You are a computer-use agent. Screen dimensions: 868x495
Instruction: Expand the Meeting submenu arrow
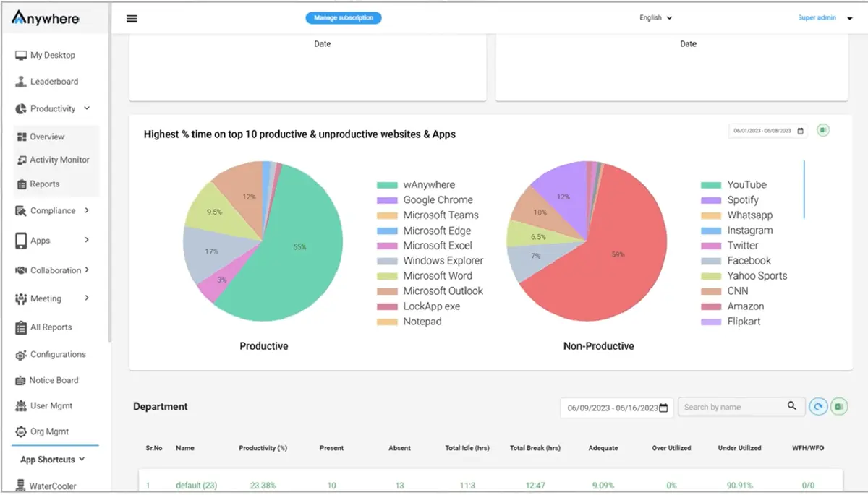pyautogui.click(x=87, y=298)
